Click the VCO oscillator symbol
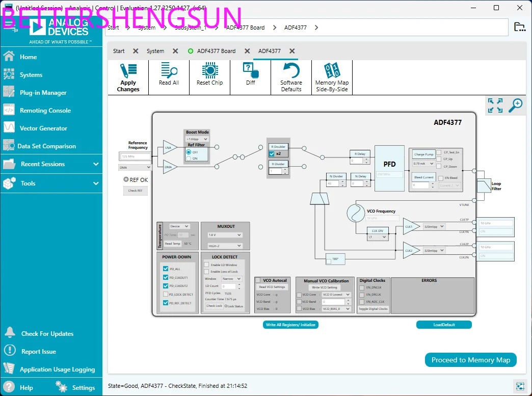This screenshot has height=396, width=532. click(x=356, y=213)
